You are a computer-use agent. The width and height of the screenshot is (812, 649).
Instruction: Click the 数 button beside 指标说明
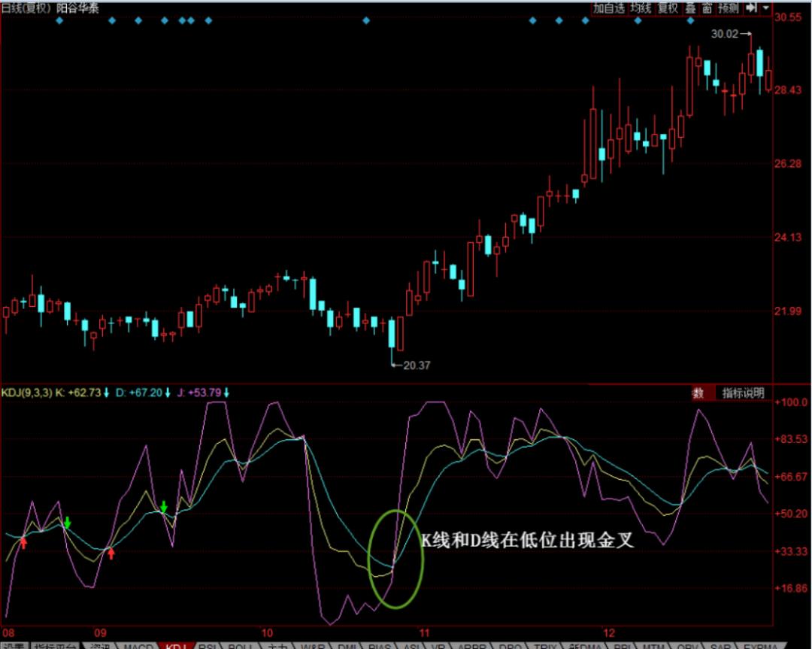[x=698, y=393]
